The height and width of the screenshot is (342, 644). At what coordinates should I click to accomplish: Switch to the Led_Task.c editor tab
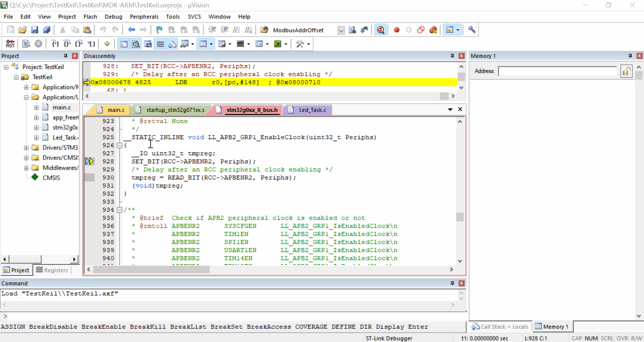312,110
